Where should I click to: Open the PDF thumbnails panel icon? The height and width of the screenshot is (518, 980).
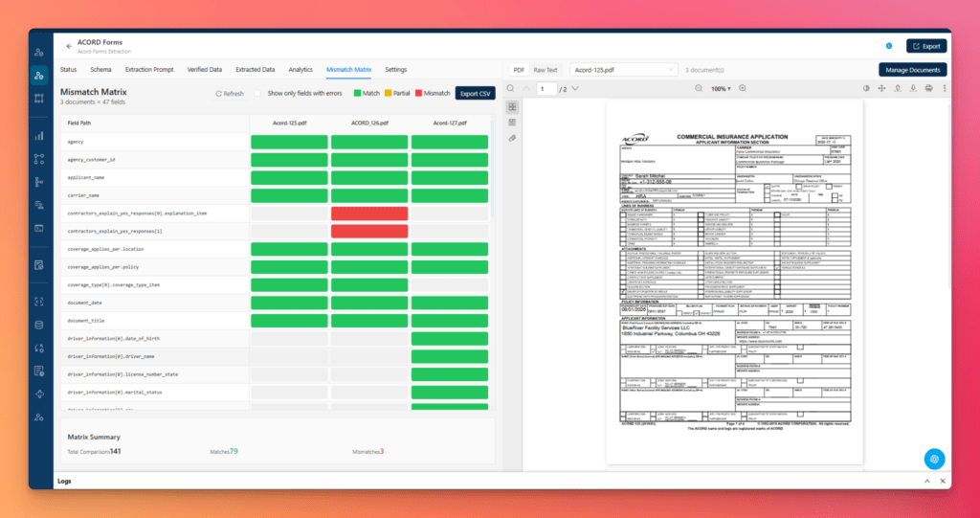pos(513,107)
